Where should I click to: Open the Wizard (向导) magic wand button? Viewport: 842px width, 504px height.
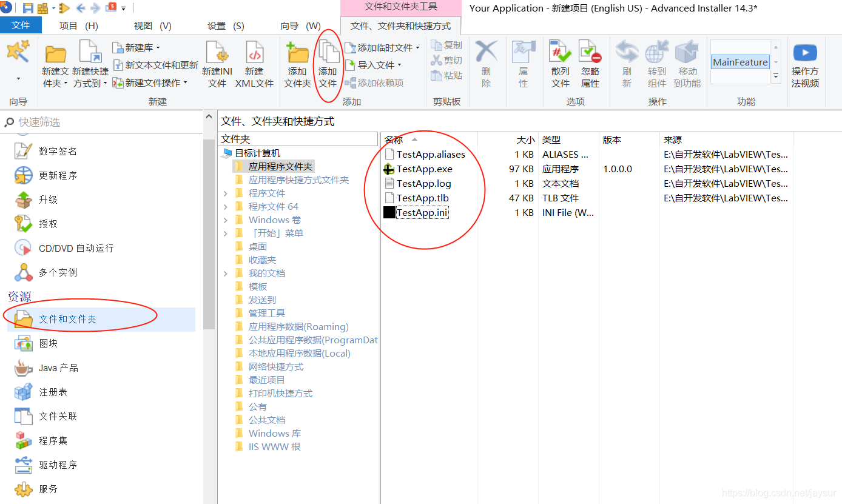[18, 61]
